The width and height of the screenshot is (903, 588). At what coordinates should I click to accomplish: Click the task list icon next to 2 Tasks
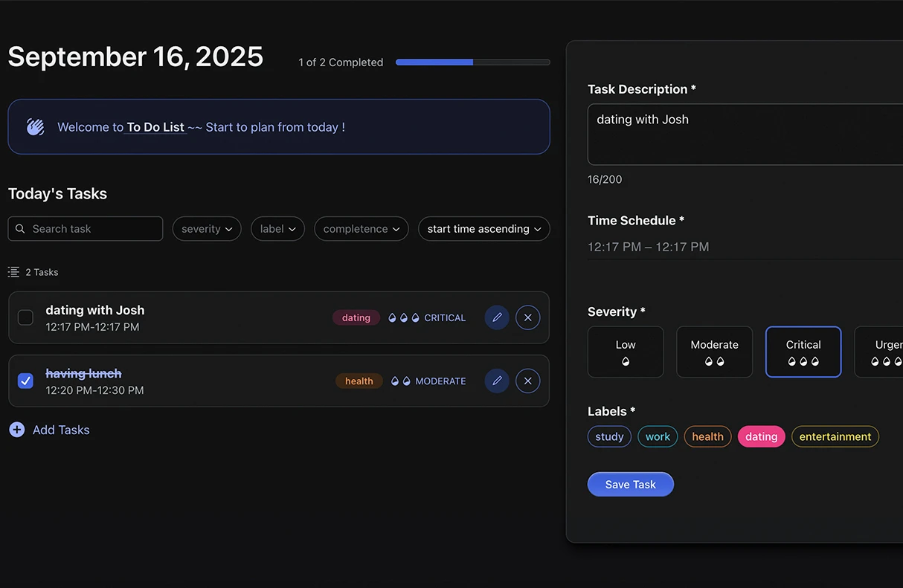[x=13, y=272]
